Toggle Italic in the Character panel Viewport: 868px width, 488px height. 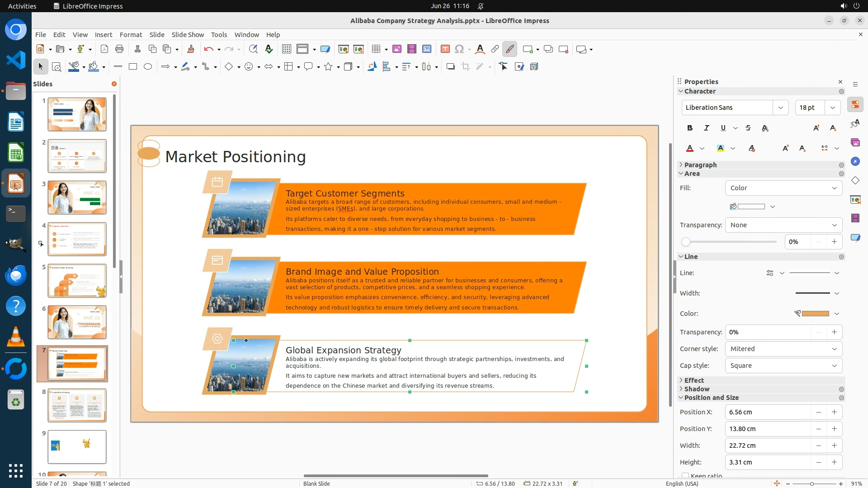click(x=706, y=128)
